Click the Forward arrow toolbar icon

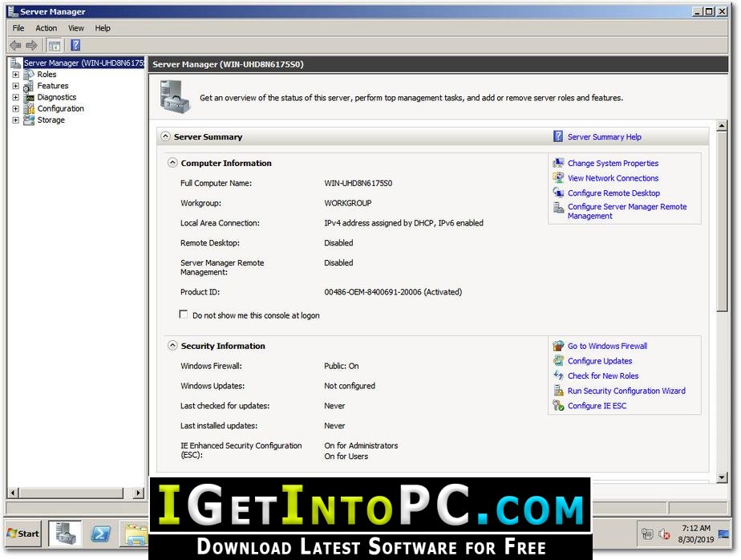31,46
